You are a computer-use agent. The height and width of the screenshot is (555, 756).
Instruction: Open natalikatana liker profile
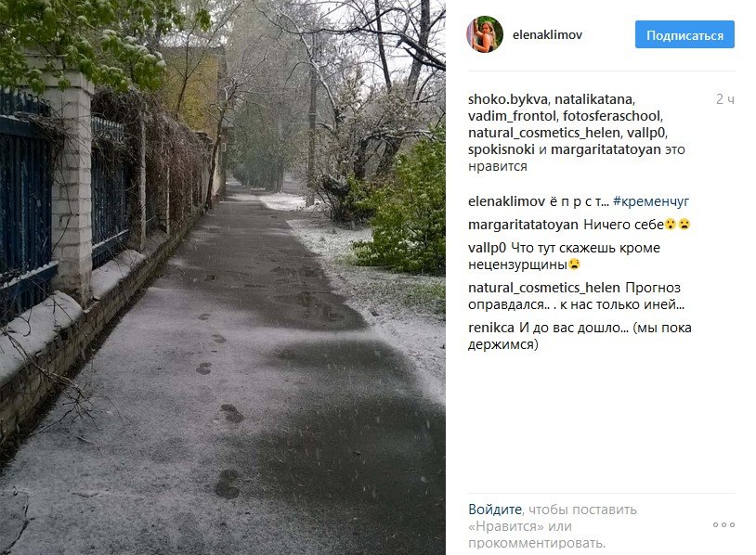[x=593, y=99]
